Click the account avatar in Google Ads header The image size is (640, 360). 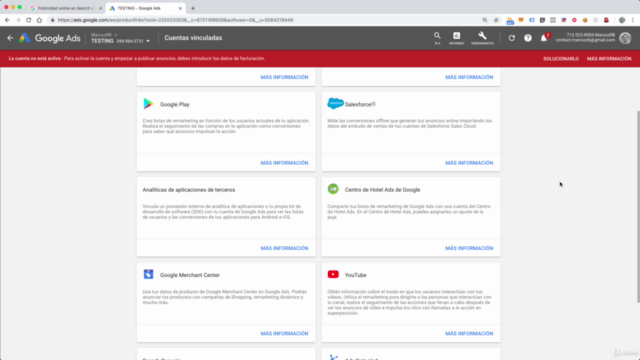click(x=625, y=38)
